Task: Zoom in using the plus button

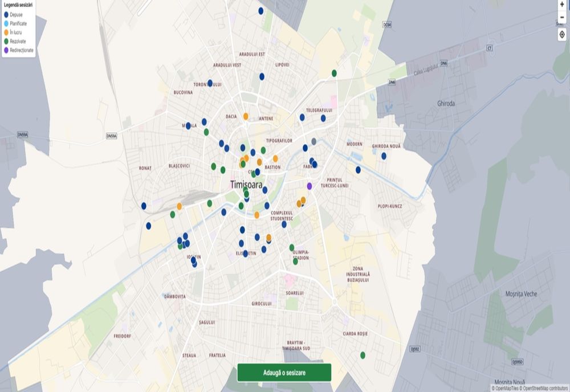Action: pyautogui.click(x=561, y=4)
